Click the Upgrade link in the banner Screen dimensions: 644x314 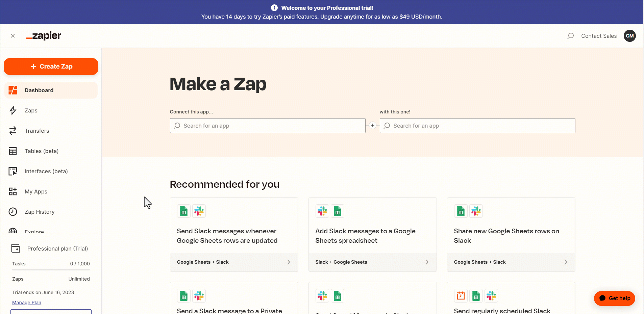pos(331,17)
